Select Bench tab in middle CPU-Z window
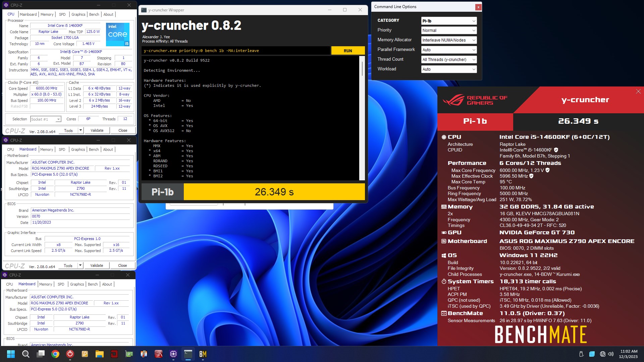The image size is (644, 362). click(94, 149)
